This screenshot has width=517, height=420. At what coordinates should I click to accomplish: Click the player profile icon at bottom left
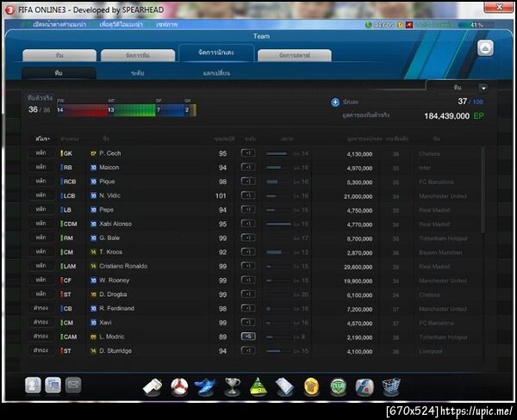coord(33,385)
